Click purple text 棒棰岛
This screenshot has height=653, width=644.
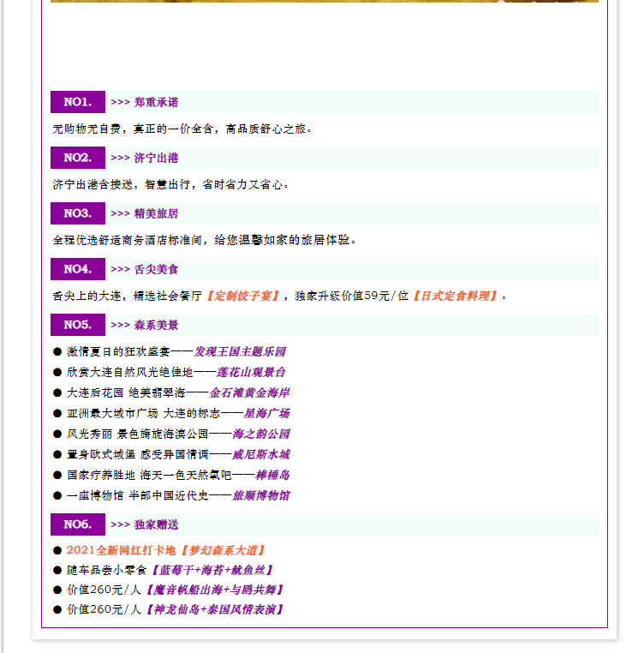point(272,475)
